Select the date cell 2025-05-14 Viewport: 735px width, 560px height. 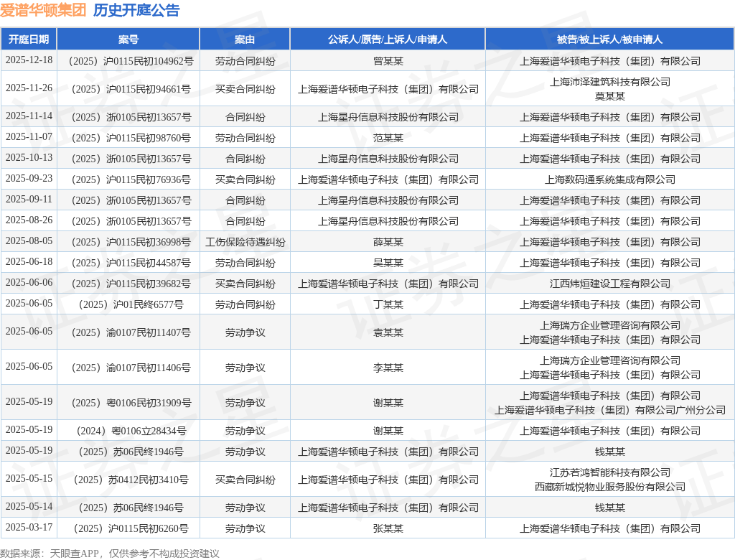pos(29,507)
